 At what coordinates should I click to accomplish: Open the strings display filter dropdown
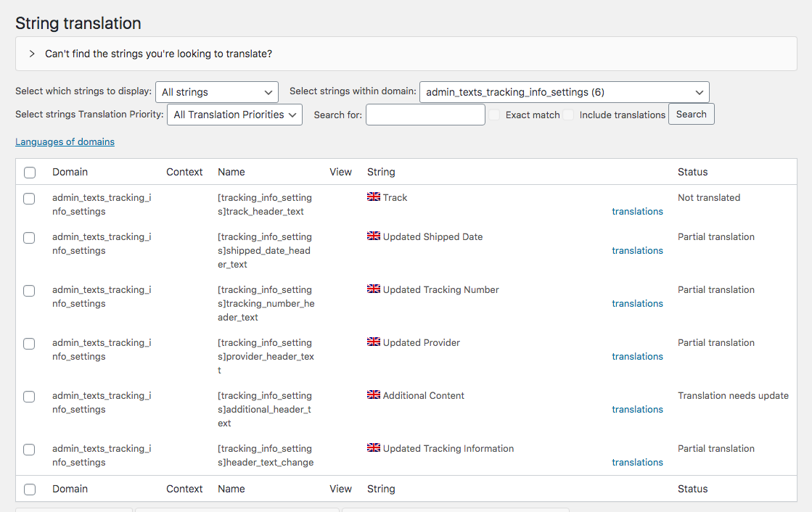pyautogui.click(x=216, y=92)
